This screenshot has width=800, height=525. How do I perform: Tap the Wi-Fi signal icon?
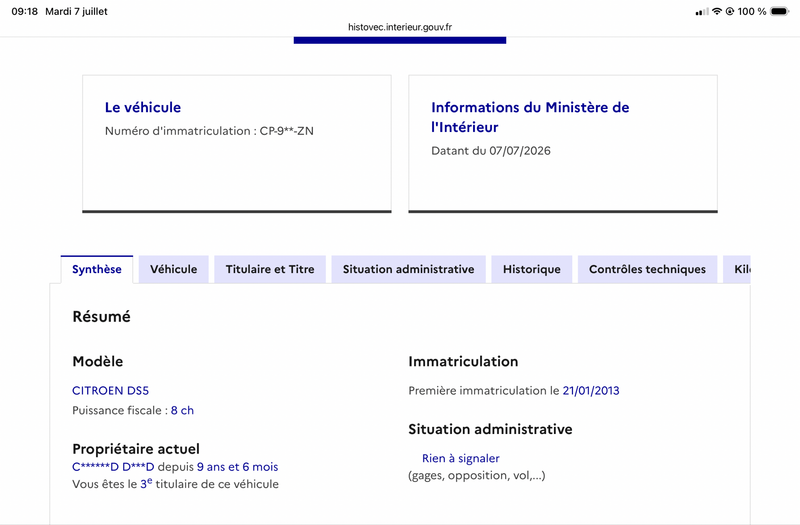point(717,11)
